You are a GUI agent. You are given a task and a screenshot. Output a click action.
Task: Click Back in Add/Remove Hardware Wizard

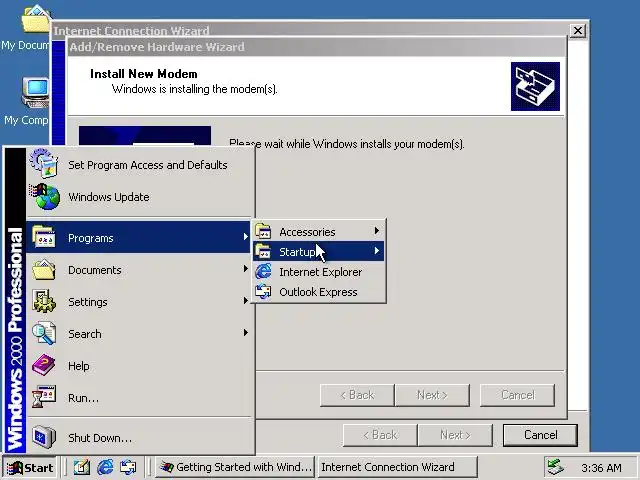click(x=357, y=395)
